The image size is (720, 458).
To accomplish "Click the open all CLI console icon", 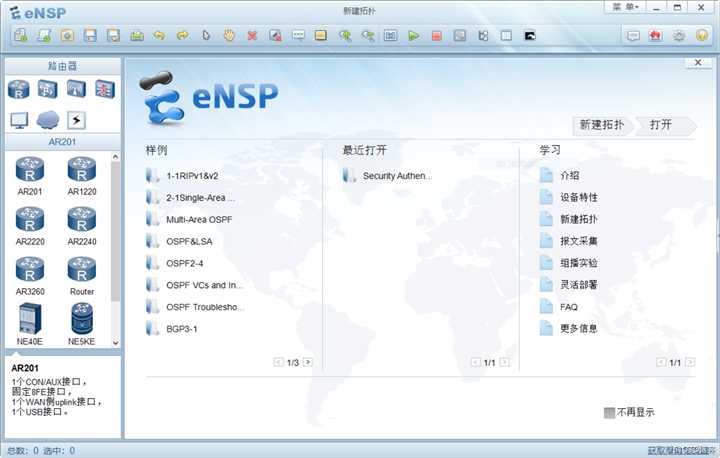I will pyautogui.click(x=529, y=35).
